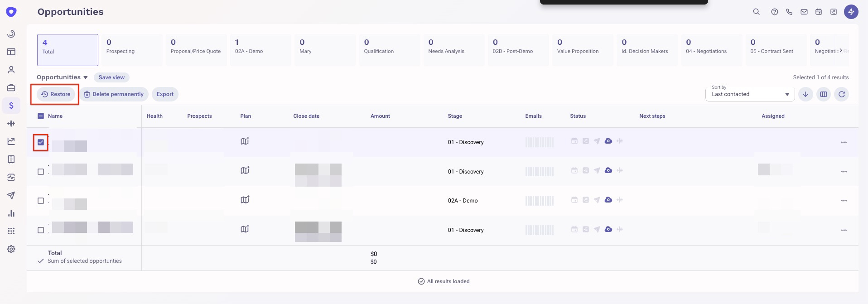
Task: Click the Restore button
Action: click(56, 94)
